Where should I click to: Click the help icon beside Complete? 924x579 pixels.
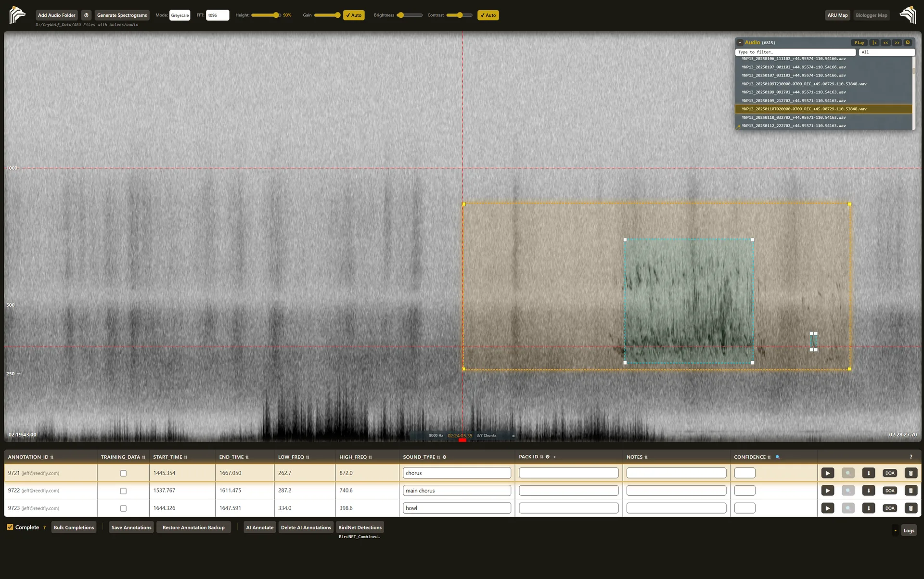click(44, 528)
